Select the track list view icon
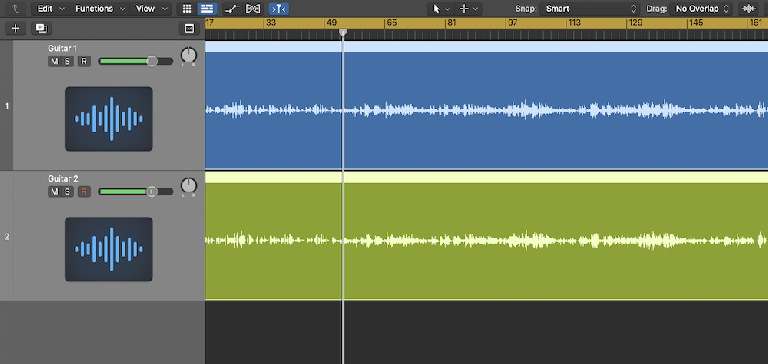768x364 pixels. click(x=208, y=8)
